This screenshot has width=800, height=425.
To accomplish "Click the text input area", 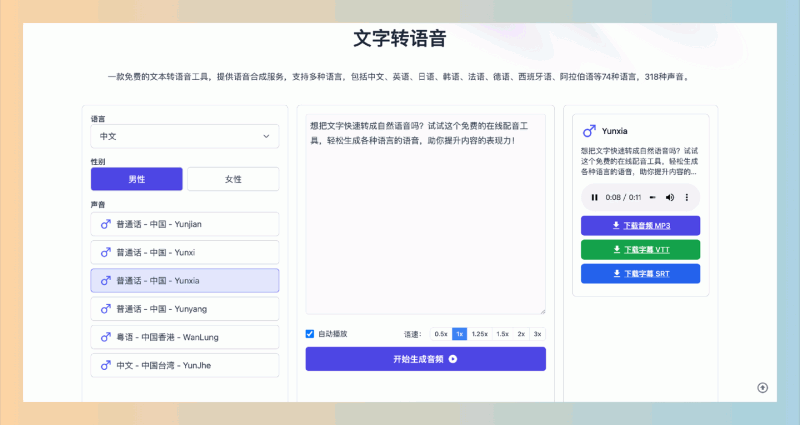I will pyautogui.click(x=426, y=214).
